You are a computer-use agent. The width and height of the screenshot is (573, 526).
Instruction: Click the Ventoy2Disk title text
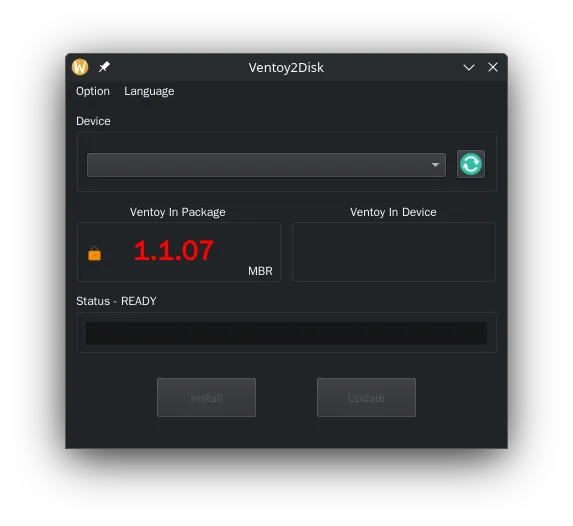coord(286,68)
